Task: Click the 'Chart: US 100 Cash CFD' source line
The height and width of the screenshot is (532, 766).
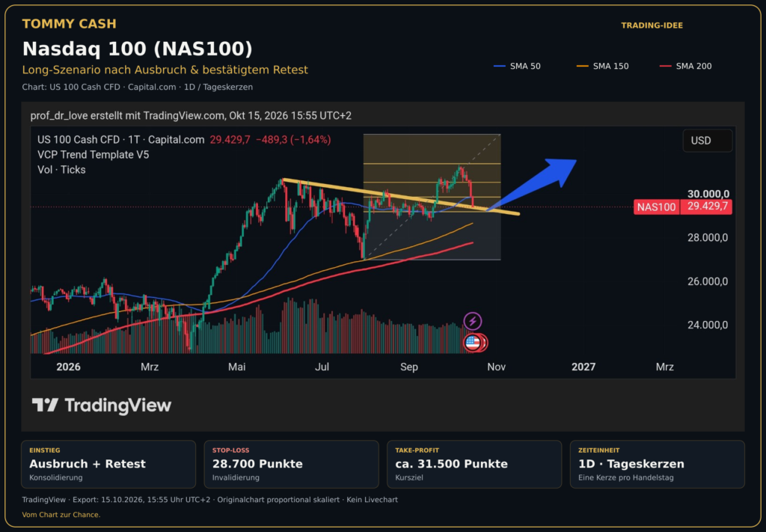Action: 138,87
